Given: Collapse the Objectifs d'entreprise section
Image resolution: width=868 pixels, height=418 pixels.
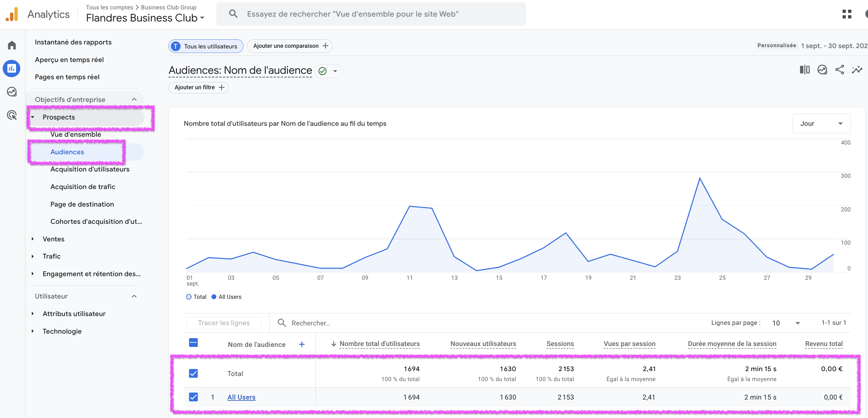Looking at the screenshot, I should tap(134, 100).
